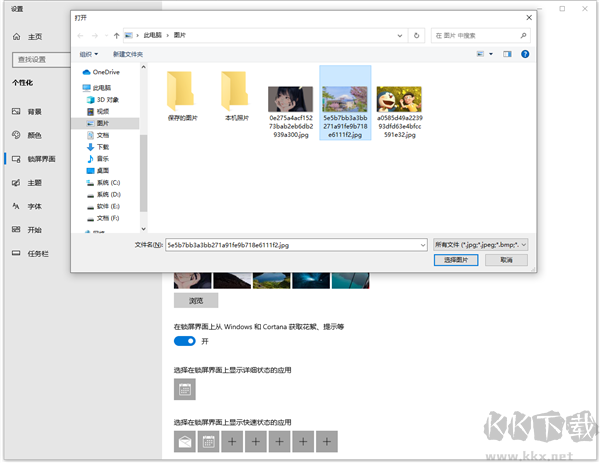The height and width of the screenshot is (463, 600).
Task: Open help with the blue question mark
Action: (525, 54)
